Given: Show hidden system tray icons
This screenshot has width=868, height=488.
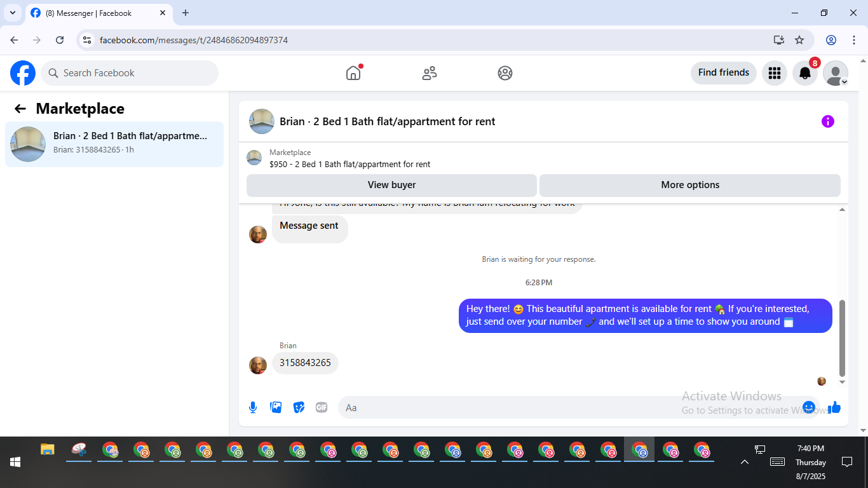Looking at the screenshot, I should click(x=745, y=462).
